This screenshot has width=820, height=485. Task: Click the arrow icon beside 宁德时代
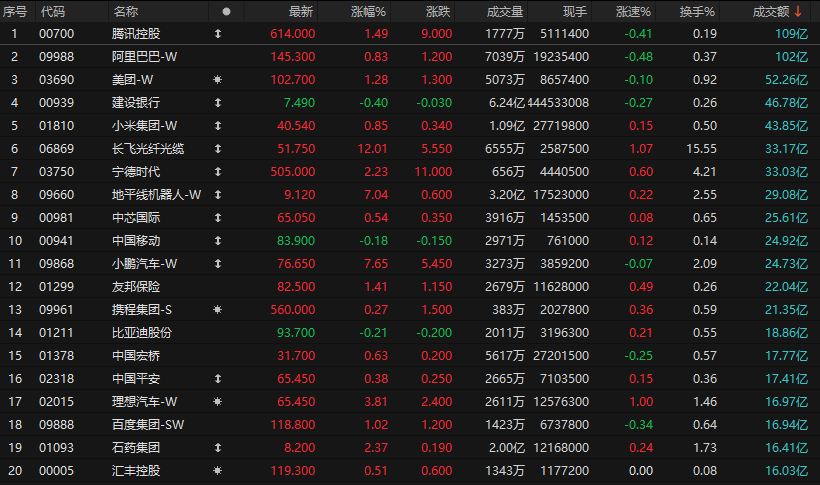218,172
